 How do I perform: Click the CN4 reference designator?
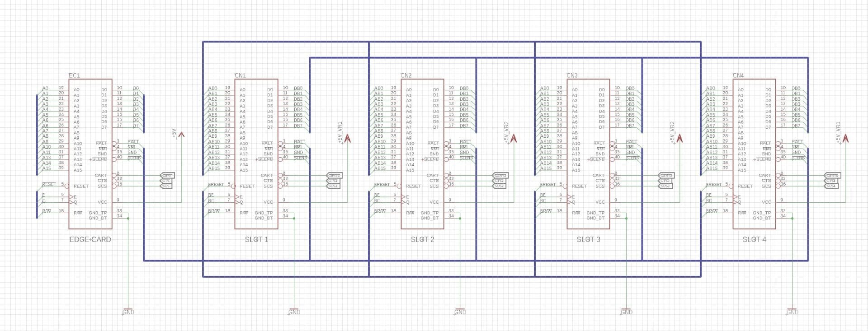pos(738,75)
